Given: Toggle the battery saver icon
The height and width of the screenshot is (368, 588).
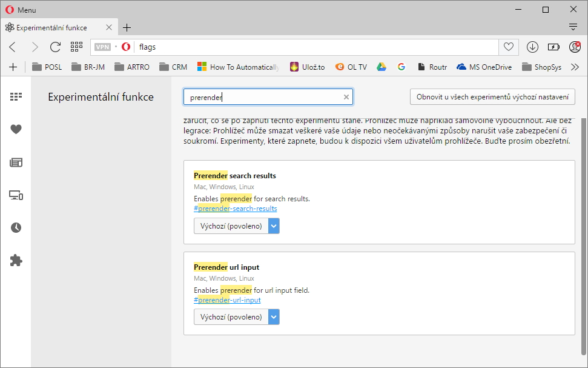Looking at the screenshot, I should [x=553, y=47].
